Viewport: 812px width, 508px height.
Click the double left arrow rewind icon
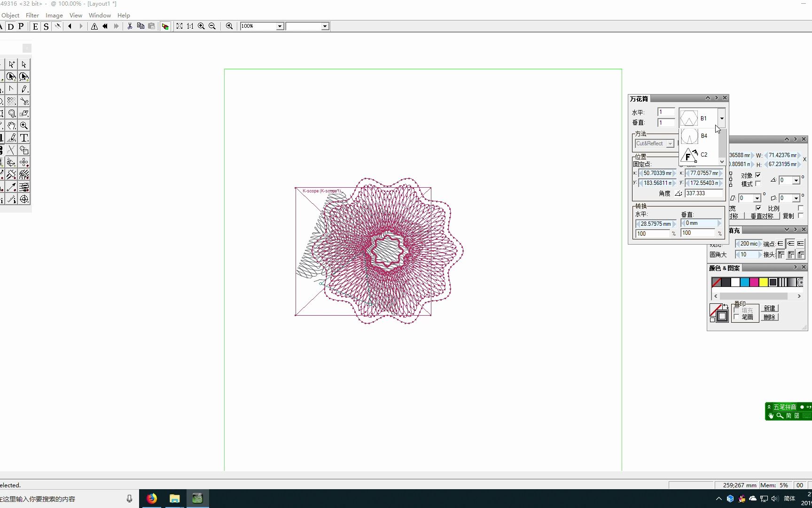click(105, 26)
